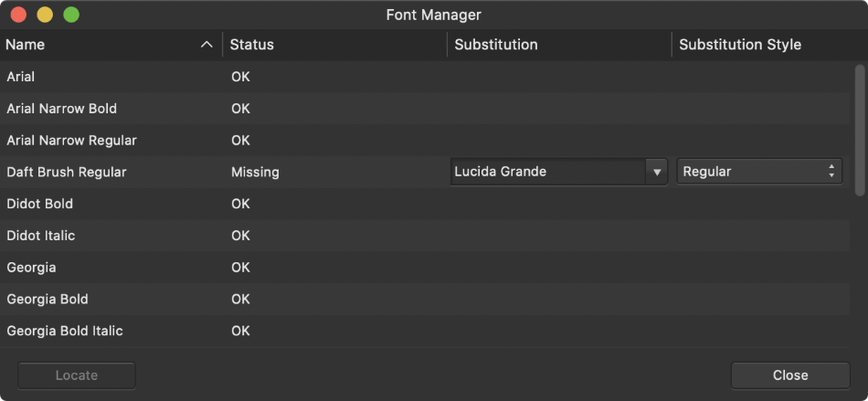Select the Georgia Bold Italic row
Viewport: 868px width, 401px height.
tap(65, 331)
